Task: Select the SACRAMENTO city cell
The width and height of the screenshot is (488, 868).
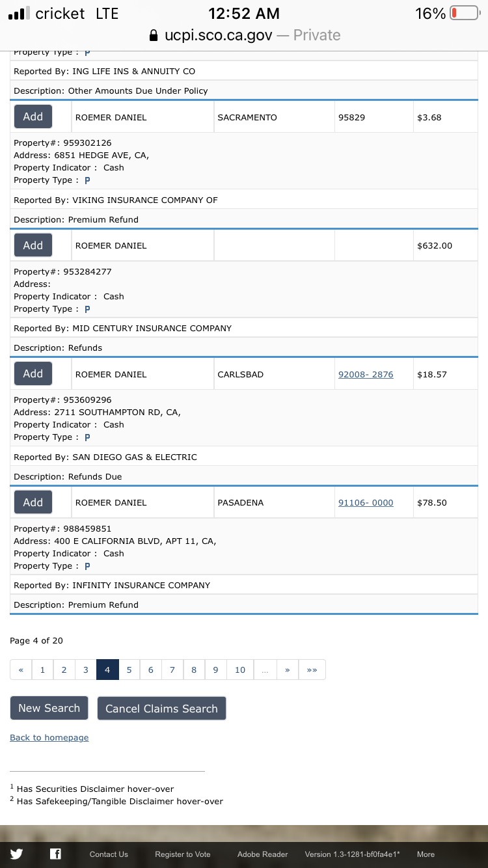Action: tap(274, 117)
